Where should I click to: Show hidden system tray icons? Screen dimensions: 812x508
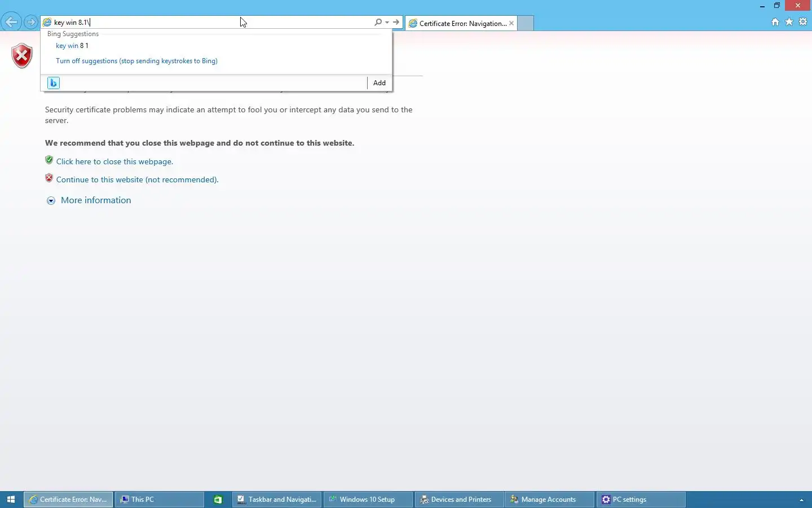click(801, 500)
